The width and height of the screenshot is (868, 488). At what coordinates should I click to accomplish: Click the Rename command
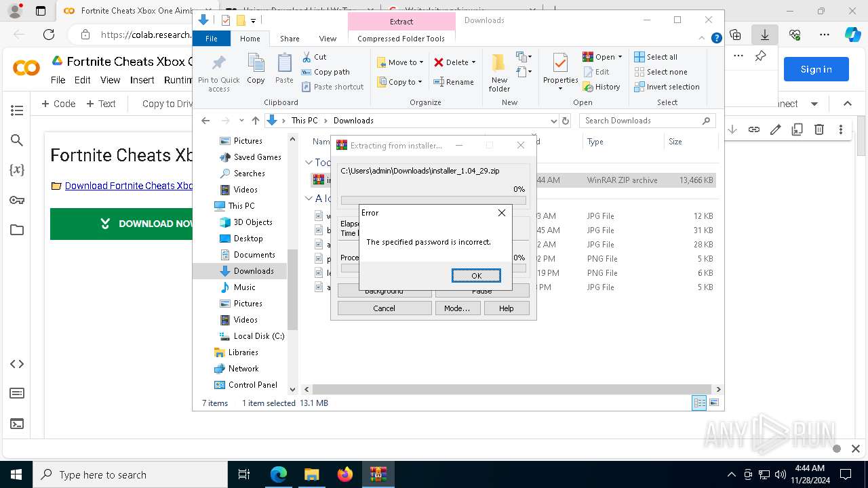pos(454,82)
